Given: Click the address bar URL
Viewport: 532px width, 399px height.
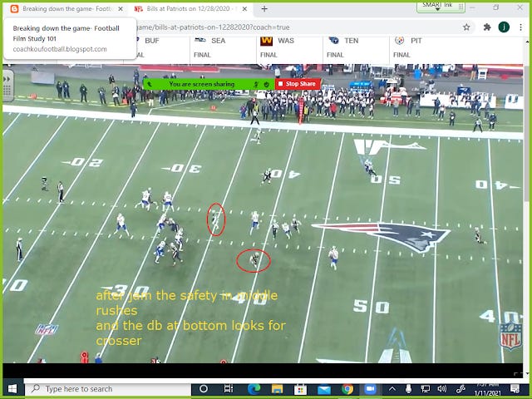Looking at the screenshot, I should click(x=212, y=27).
